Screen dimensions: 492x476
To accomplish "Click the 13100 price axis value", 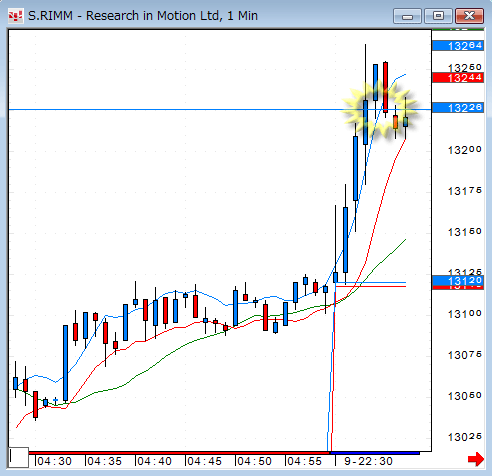I will pos(465,314).
